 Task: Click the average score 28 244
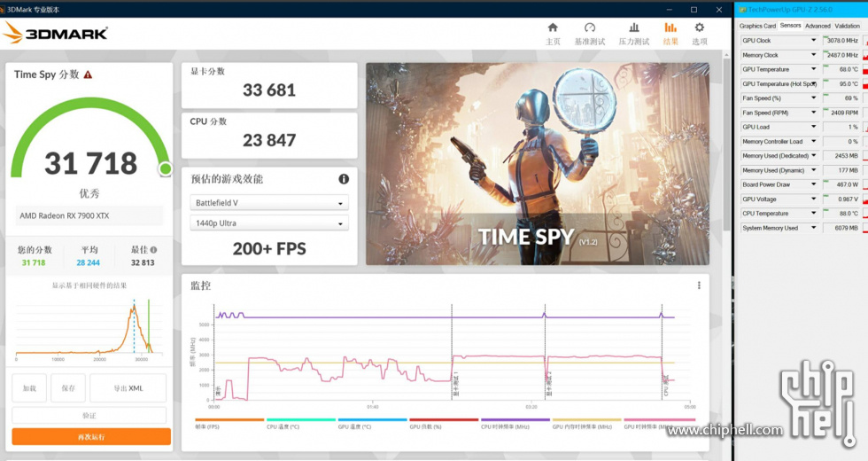[88, 262]
